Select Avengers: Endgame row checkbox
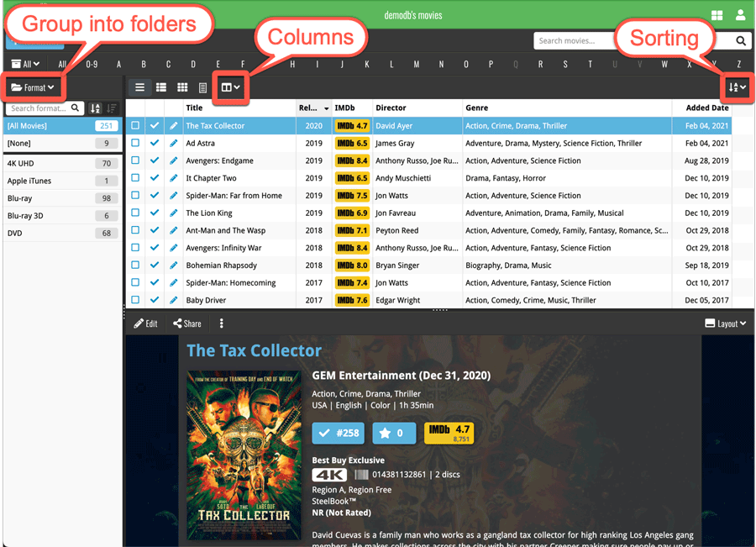This screenshot has height=547, width=756. tap(135, 160)
